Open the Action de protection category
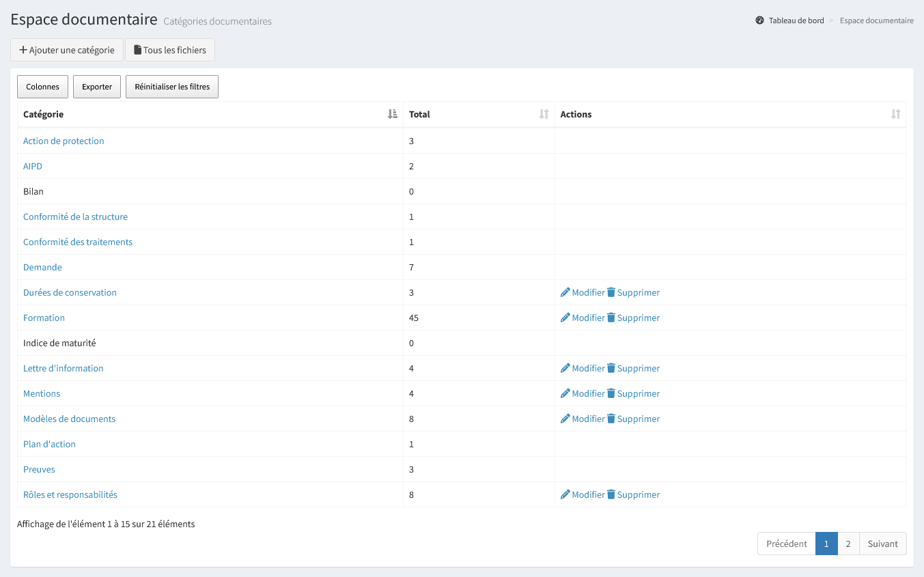Viewport: 924px width, 577px height. click(64, 141)
